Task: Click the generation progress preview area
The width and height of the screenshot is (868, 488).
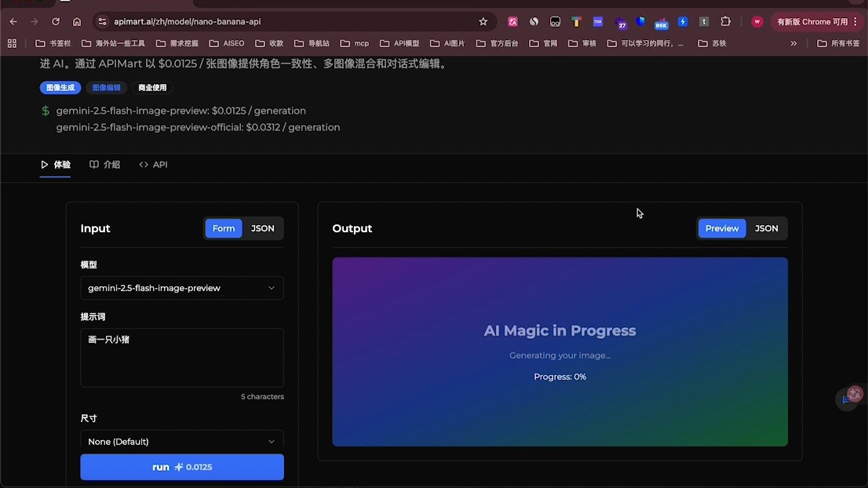Action: 560,352
